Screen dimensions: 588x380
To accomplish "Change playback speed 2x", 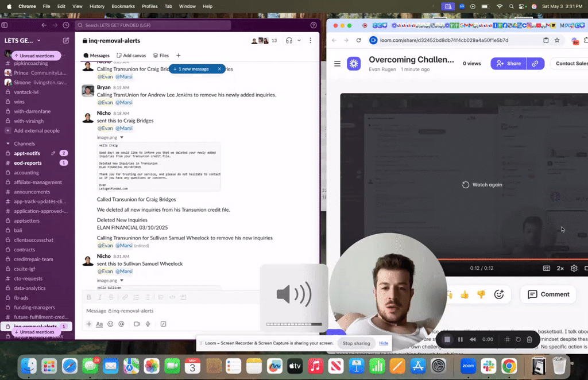I will click(x=560, y=268).
